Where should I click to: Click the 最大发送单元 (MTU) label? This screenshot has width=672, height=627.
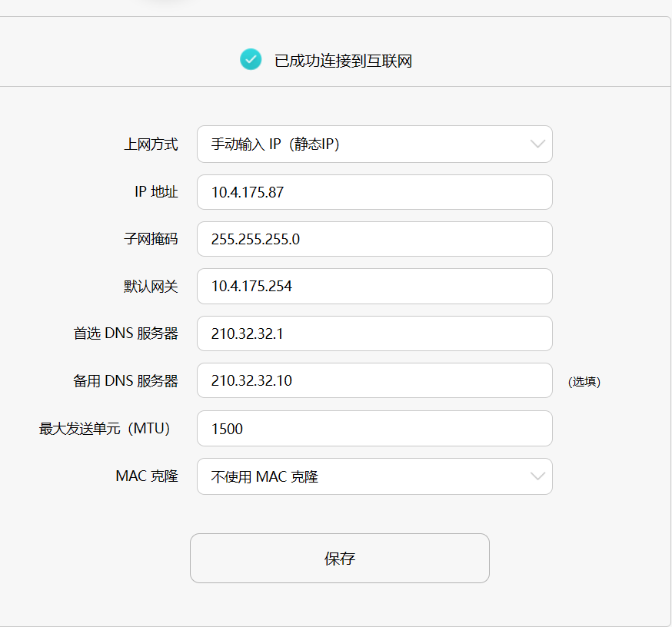[105, 428]
